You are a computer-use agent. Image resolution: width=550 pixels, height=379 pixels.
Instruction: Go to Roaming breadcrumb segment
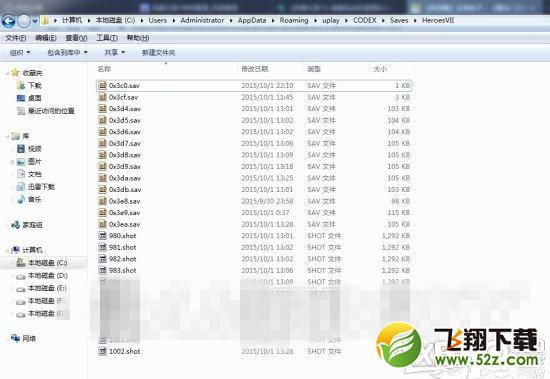pos(294,20)
